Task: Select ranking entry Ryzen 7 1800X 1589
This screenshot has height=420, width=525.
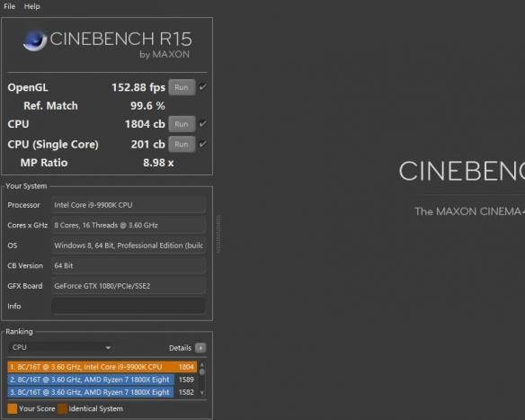Action: pyautogui.click(x=102, y=380)
